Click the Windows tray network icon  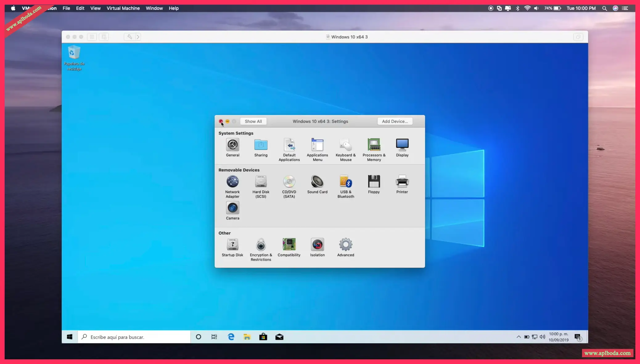[x=535, y=337]
